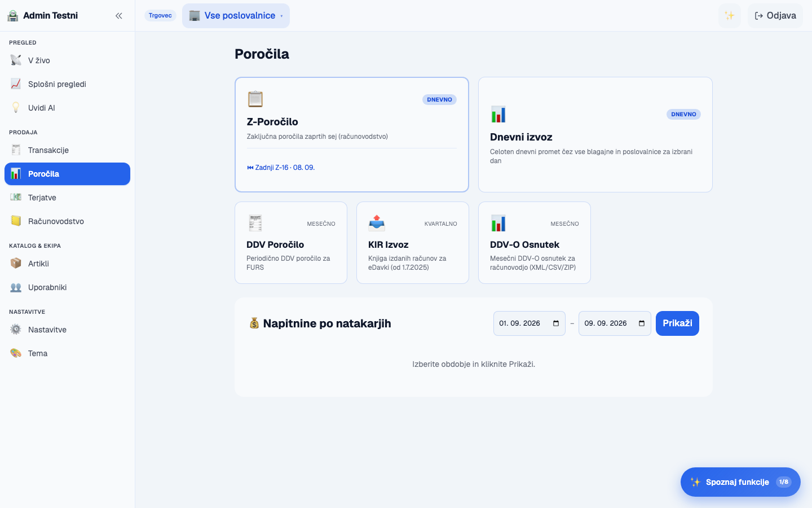This screenshot has width=812, height=508.
Task: Open calendar picker for end date 09. 09. 2026
Action: [642, 323]
